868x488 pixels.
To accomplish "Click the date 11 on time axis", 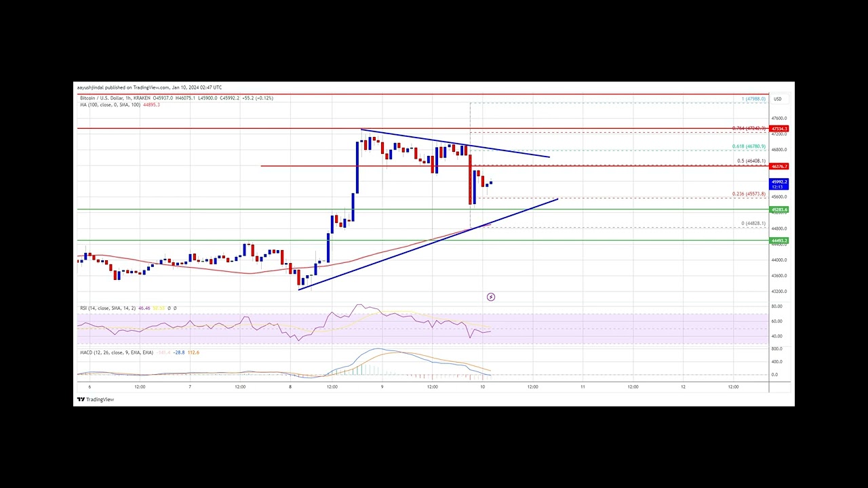I will point(583,386).
